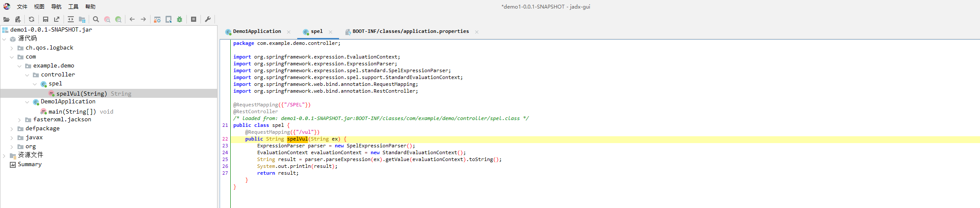Open the Summary tree item
This screenshot has height=208, width=980.
tap(29, 164)
